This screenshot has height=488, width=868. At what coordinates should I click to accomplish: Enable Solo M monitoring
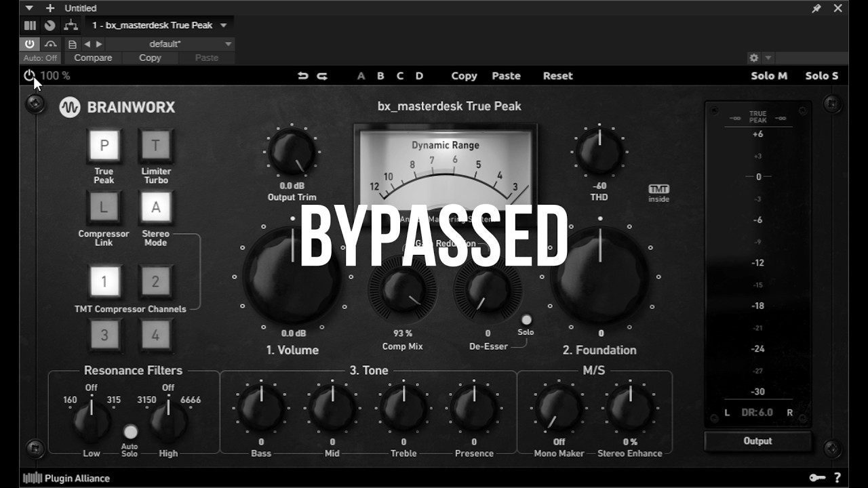pos(769,76)
